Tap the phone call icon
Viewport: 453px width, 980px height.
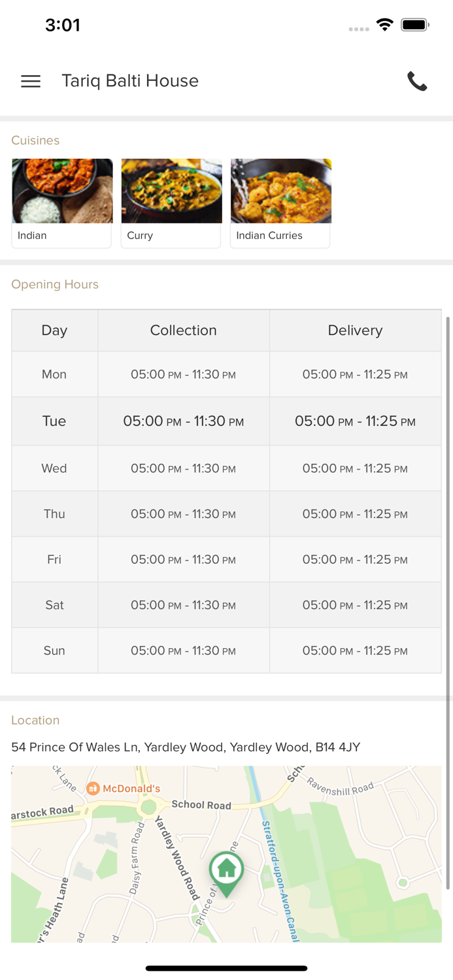(x=417, y=81)
